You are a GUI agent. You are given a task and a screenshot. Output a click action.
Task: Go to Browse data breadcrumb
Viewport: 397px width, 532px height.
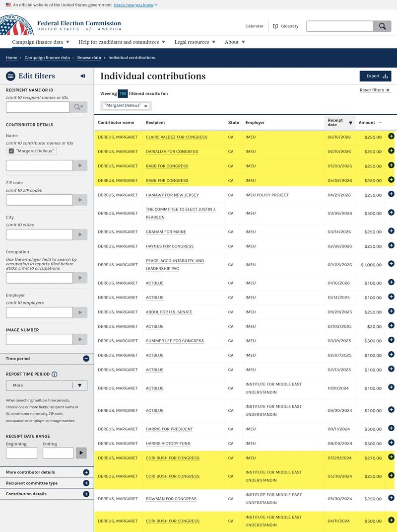tap(89, 58)
